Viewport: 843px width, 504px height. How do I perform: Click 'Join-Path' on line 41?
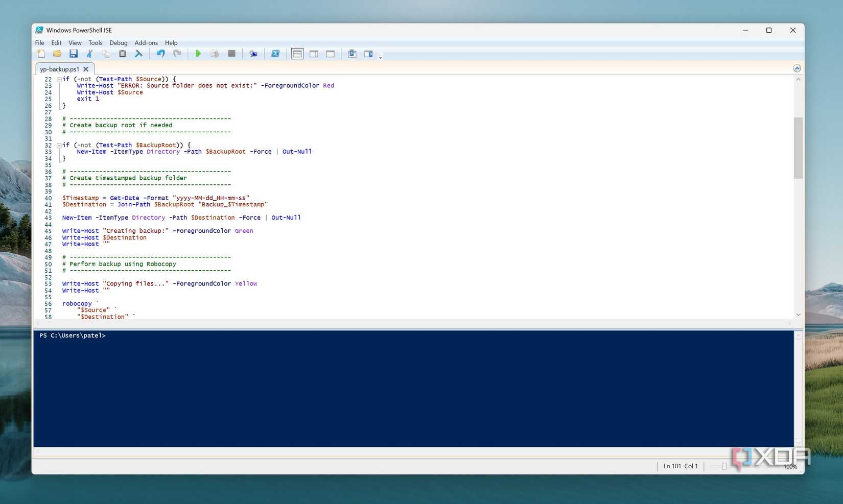pyautogui.click(x=134, y=205)
